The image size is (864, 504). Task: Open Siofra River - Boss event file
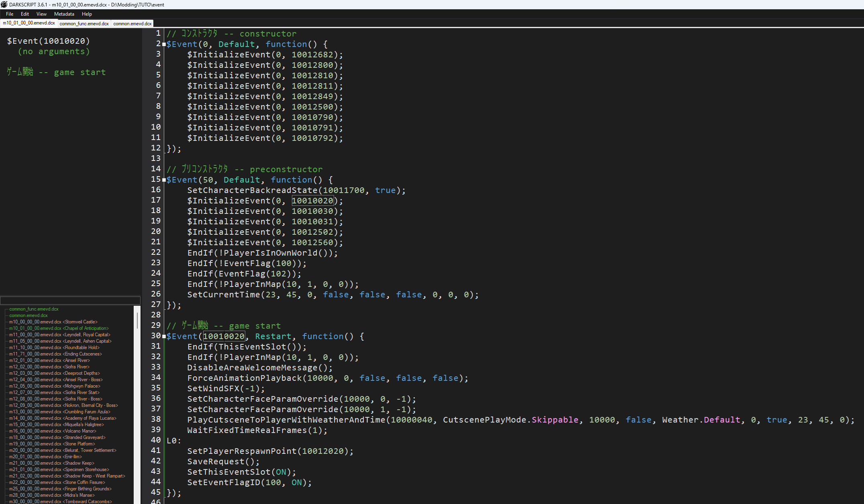[x=55, y=399]
